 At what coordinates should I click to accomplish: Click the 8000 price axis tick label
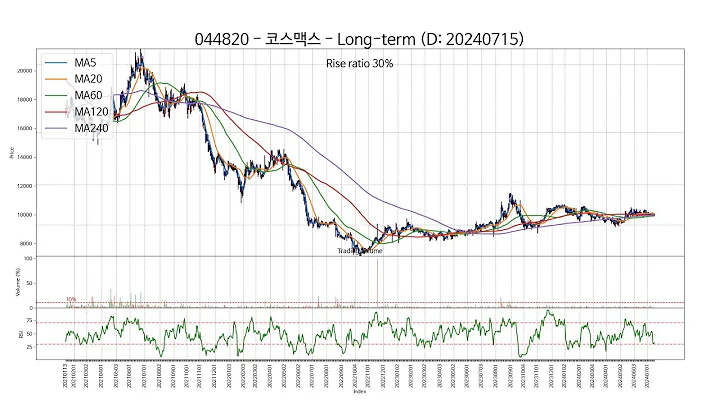click(27, 244)
